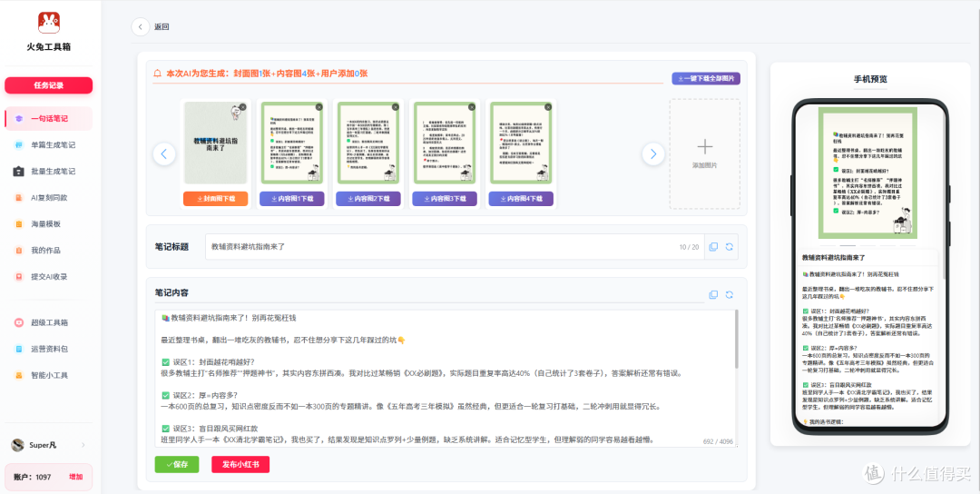Remove content image 4 with its X

[548, 107]
